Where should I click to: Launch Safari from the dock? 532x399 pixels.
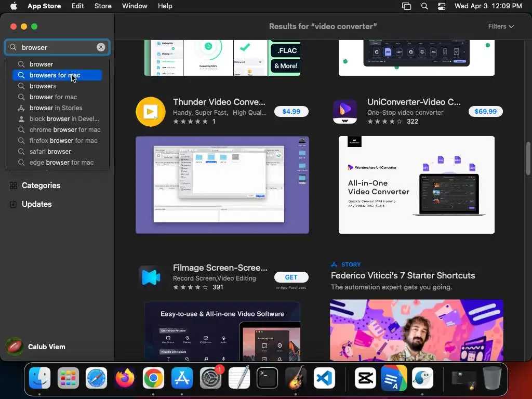click(x=96, y=378)
